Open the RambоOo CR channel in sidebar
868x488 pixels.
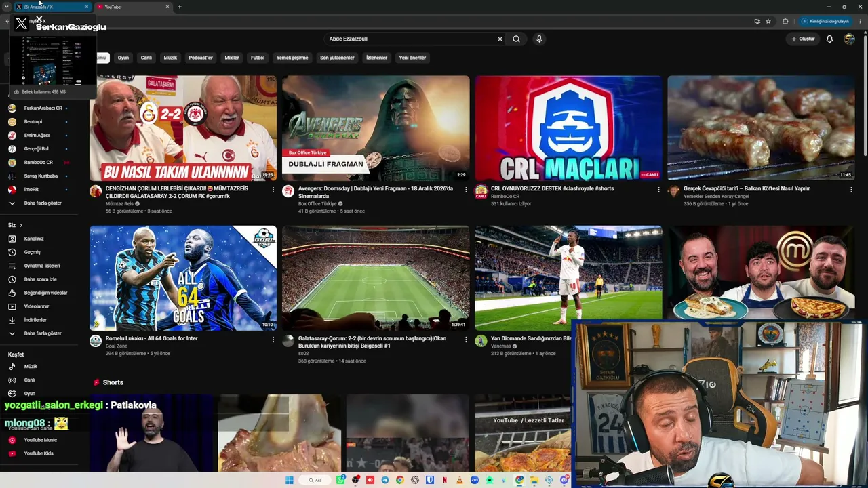pos(39,163)
